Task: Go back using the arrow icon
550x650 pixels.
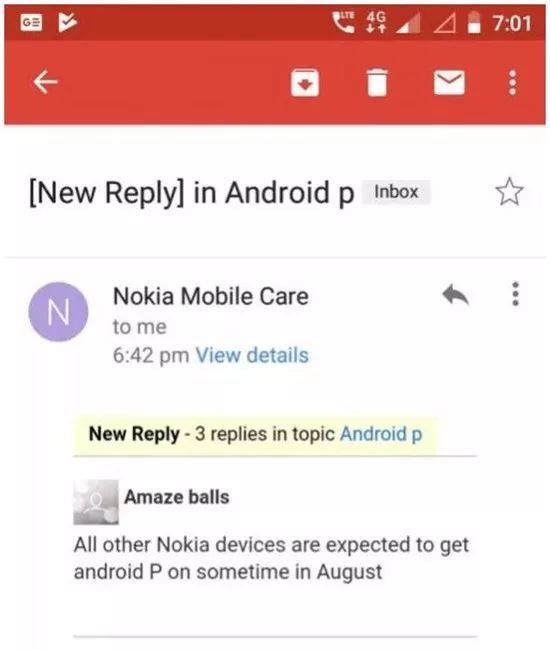Action: tap(46, 82)
